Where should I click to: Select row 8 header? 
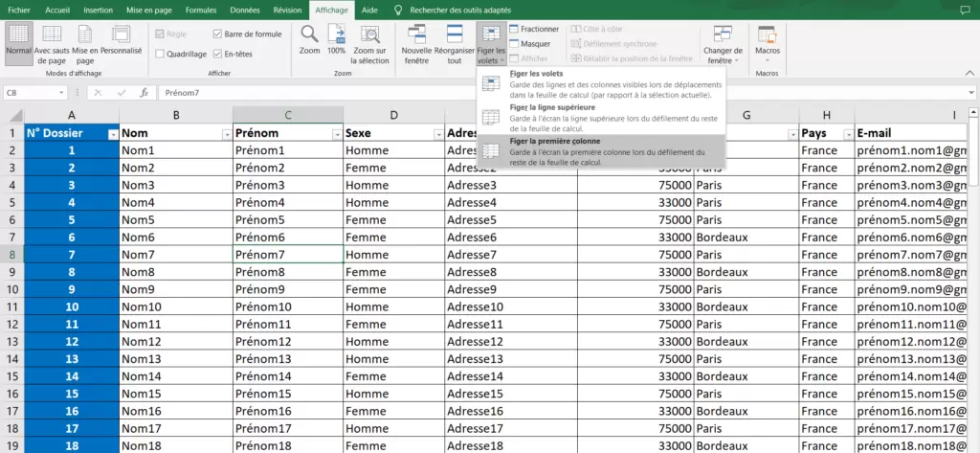(11, 255)
